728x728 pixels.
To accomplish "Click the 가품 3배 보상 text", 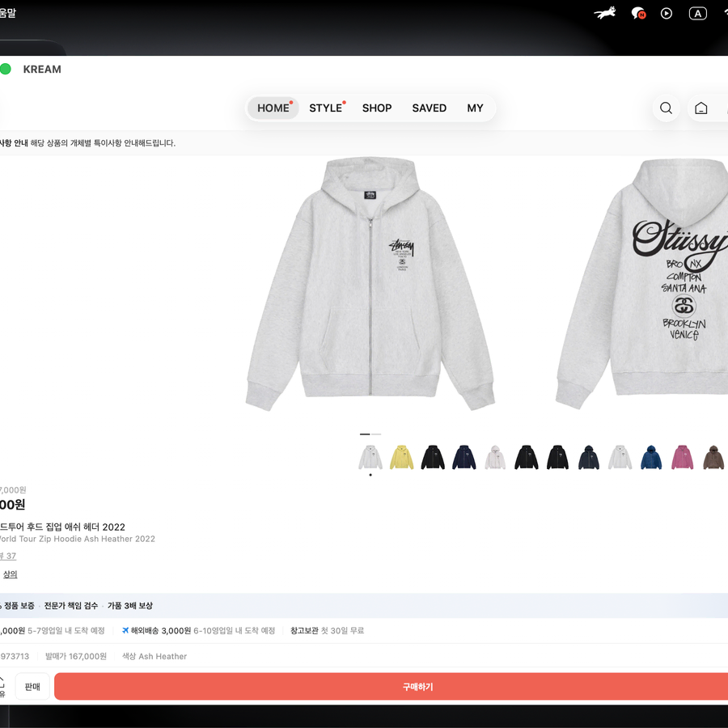I will click(130, 605).
